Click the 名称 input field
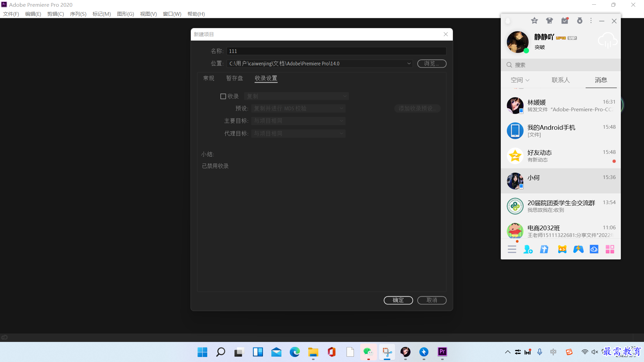 (x=336, y=51)
